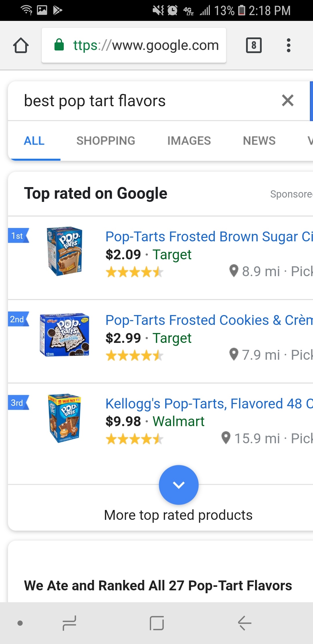Tap the browser home icon

pyautogui.click(x=21, y=46)
